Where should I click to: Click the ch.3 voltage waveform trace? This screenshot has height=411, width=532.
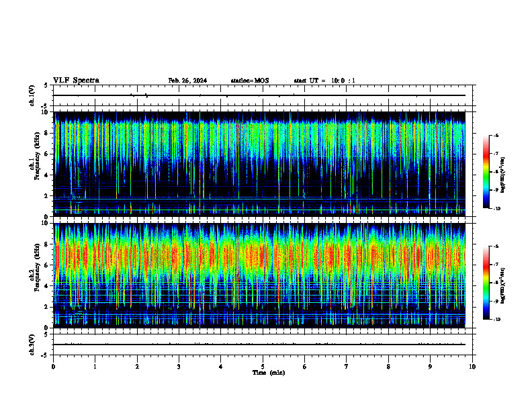click(x=259, y=345)
